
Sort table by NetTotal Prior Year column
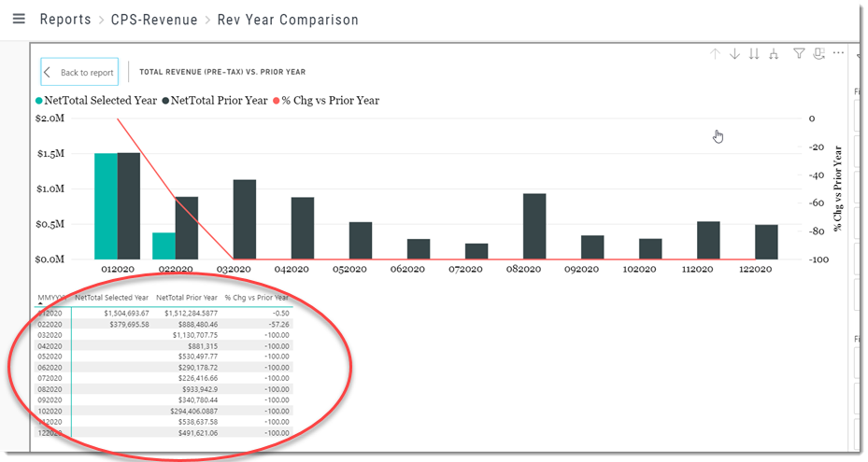pyautogui.click(x=187, y=298)
